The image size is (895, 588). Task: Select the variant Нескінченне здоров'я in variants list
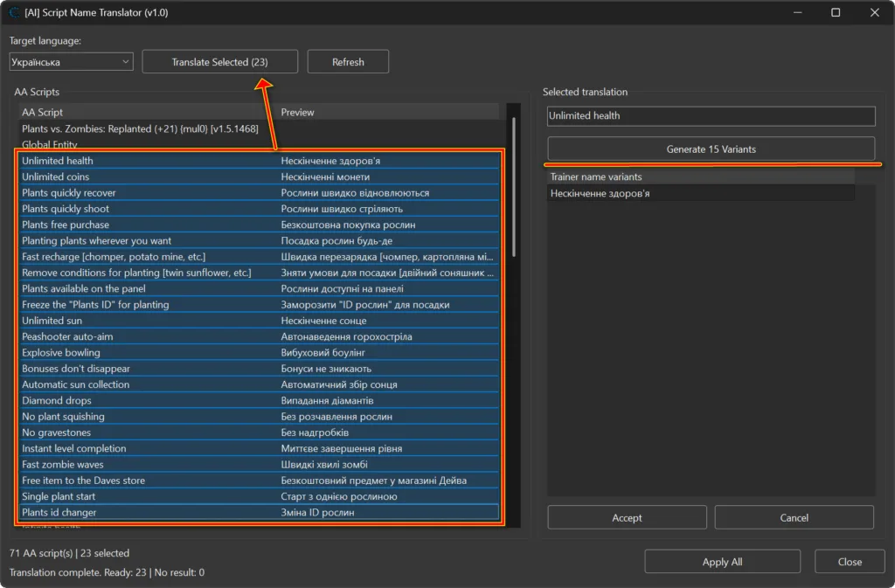tap(700, 193)
